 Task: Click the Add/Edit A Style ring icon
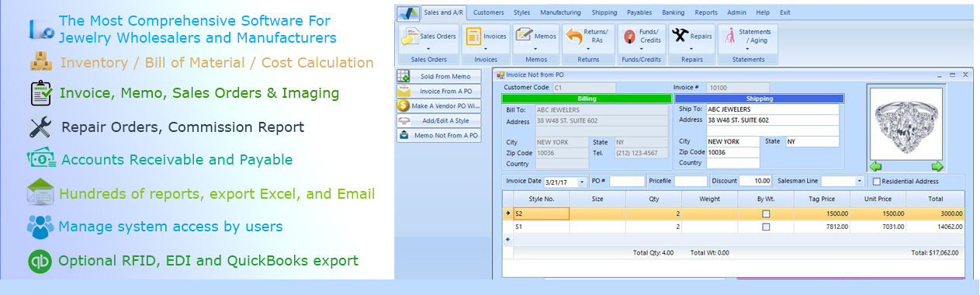pyautogui.click(x=403, y=120)
